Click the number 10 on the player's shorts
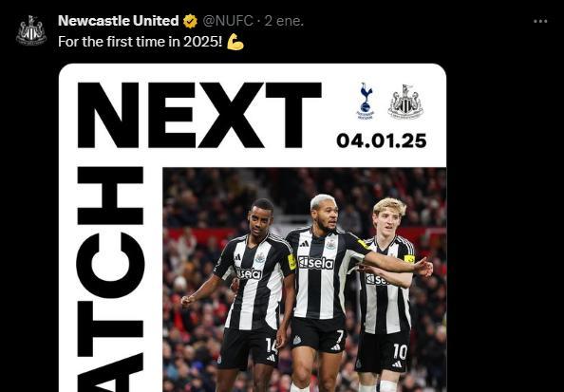This screenshot has height=392, width=564. coord(400,352)
